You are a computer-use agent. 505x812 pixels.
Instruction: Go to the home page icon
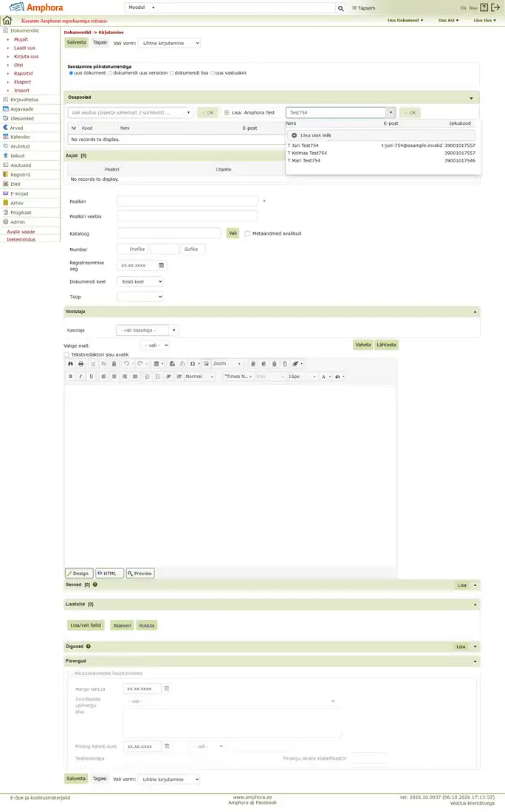7,21
